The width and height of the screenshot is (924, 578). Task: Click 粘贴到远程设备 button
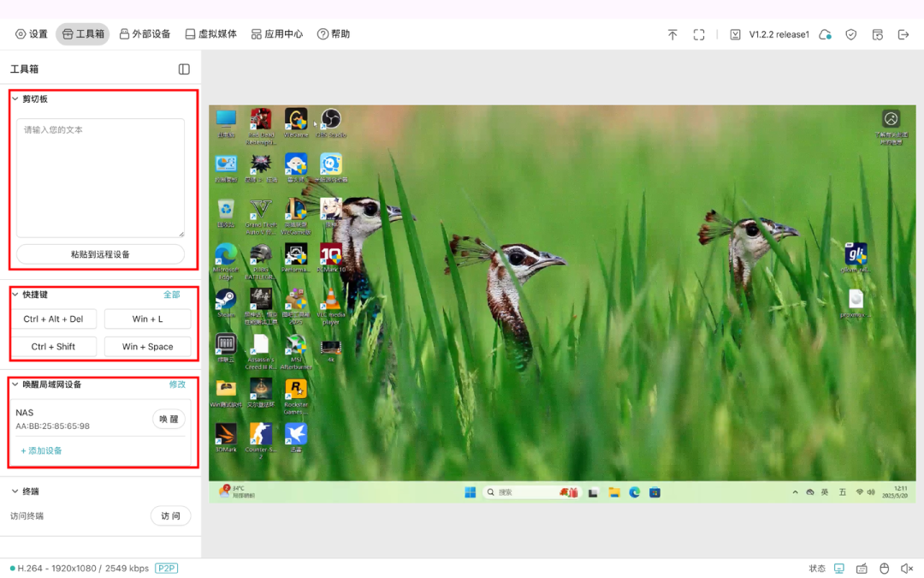tap(100, 254)
